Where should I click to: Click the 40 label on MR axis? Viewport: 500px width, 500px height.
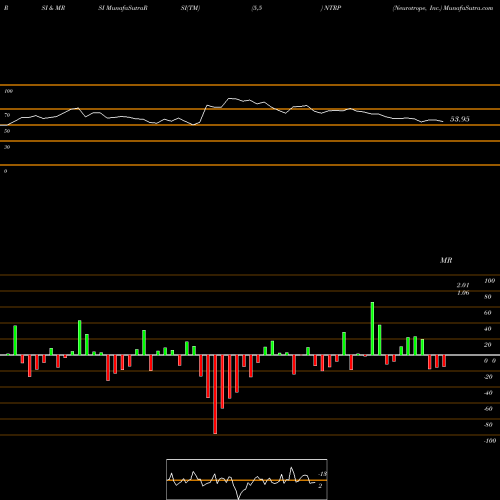[x=488, y=329]
